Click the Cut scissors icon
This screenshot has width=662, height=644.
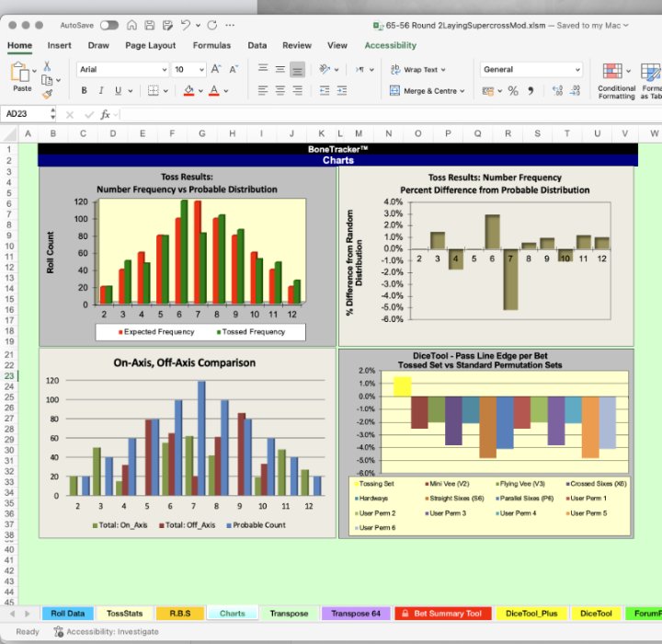pyautogui.click(x=47, y=66)
